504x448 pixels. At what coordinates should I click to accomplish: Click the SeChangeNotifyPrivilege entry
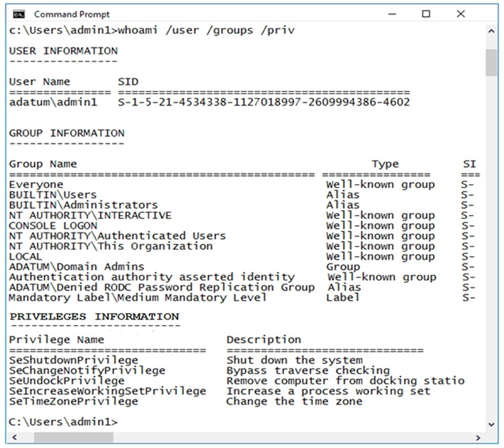(87, 371)
